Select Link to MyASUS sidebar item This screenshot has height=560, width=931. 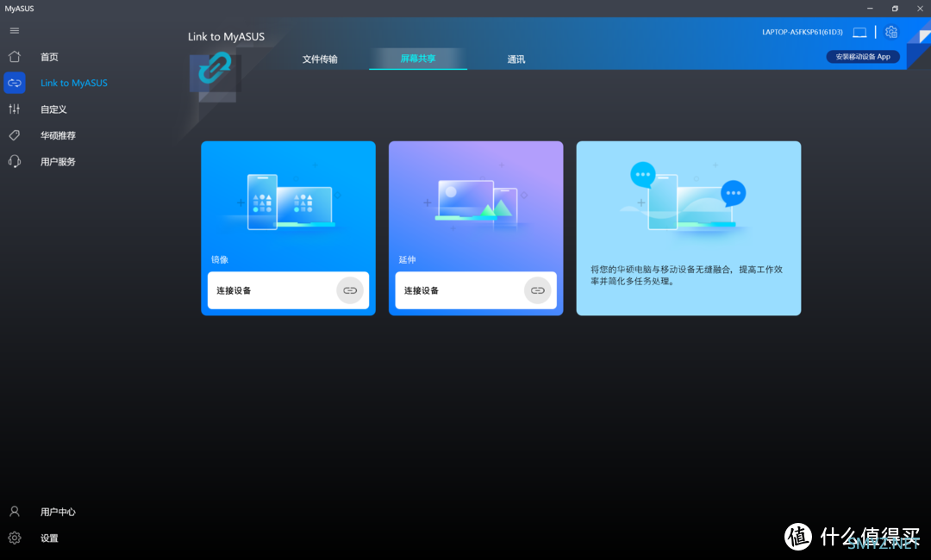pyautogui.click(x=73, y=83)
